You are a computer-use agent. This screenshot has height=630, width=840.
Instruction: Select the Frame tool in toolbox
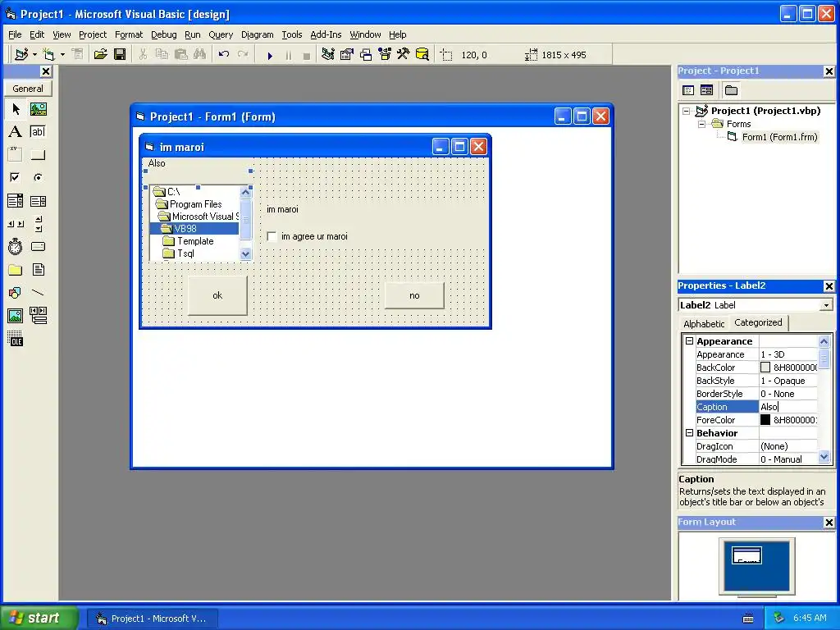16,155
